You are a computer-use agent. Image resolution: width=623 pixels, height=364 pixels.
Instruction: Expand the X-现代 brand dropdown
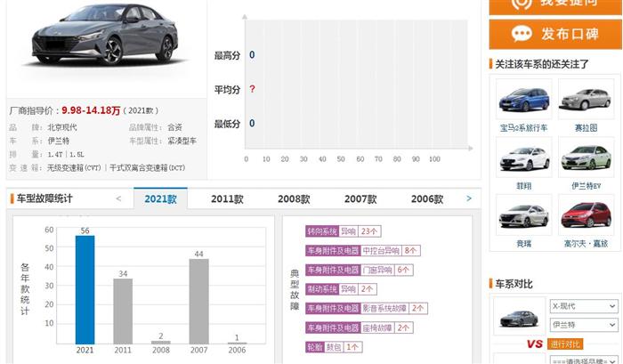pos(584,306)
